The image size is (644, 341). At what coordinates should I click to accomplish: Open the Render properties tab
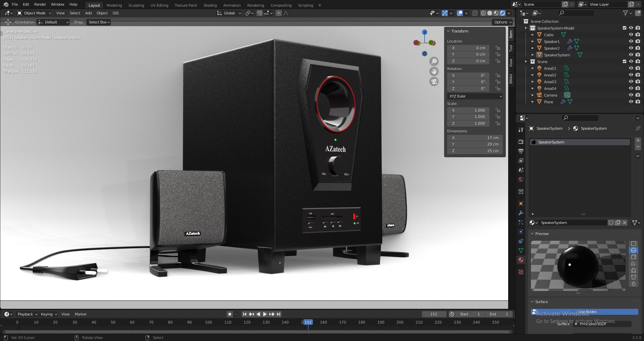(x=521, y=142)
